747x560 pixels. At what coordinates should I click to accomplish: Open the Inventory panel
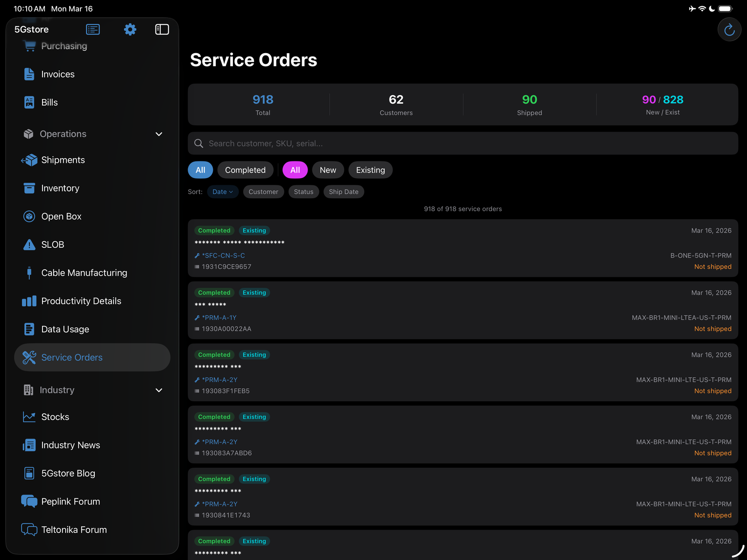pos(60,188)
